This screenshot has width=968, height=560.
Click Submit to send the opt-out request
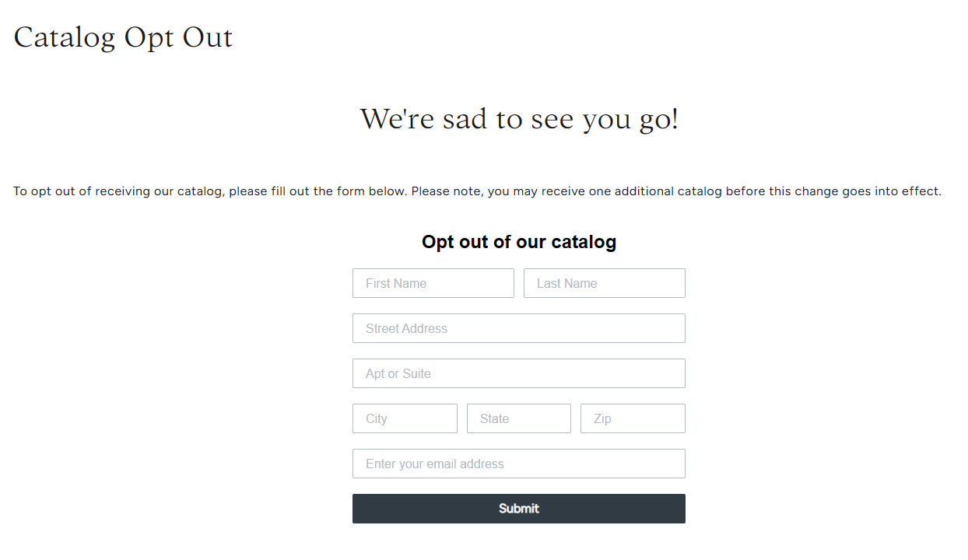click(518, 508)
